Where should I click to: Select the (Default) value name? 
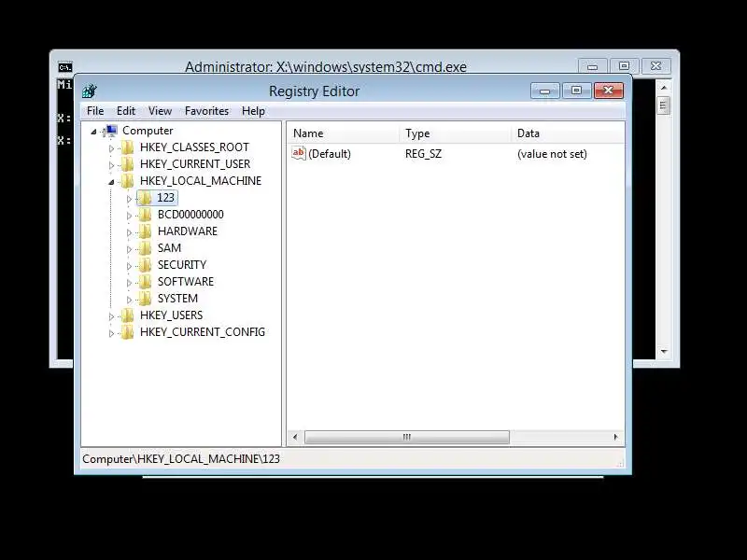coord(330,154)
